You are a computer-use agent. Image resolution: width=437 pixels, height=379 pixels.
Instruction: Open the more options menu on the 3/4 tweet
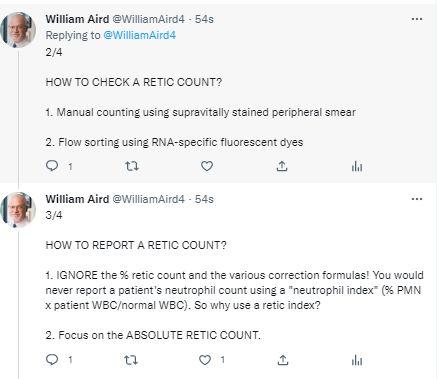tap(417, 199)
